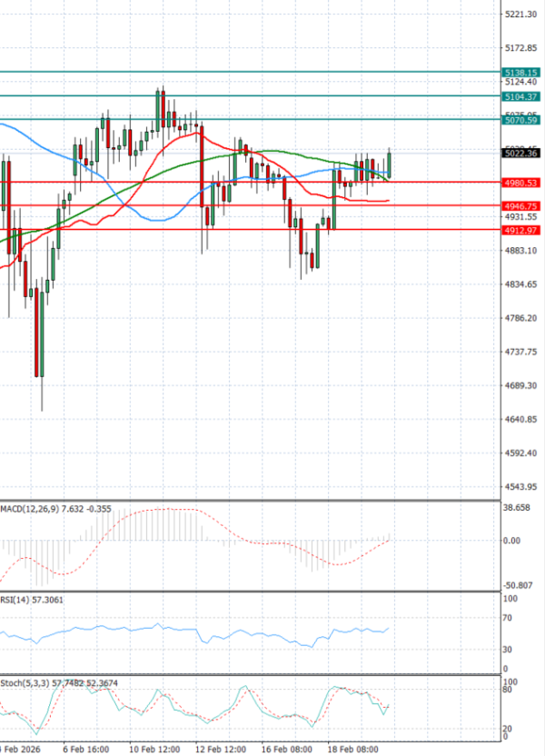Click the 6 Feb 16:00 time label

tap(86, 750)
